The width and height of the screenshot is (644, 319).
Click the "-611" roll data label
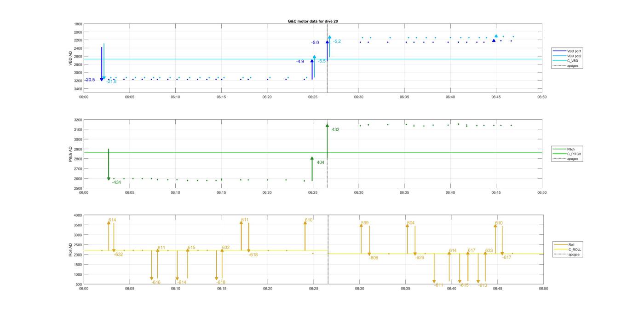tap(439, 285)
